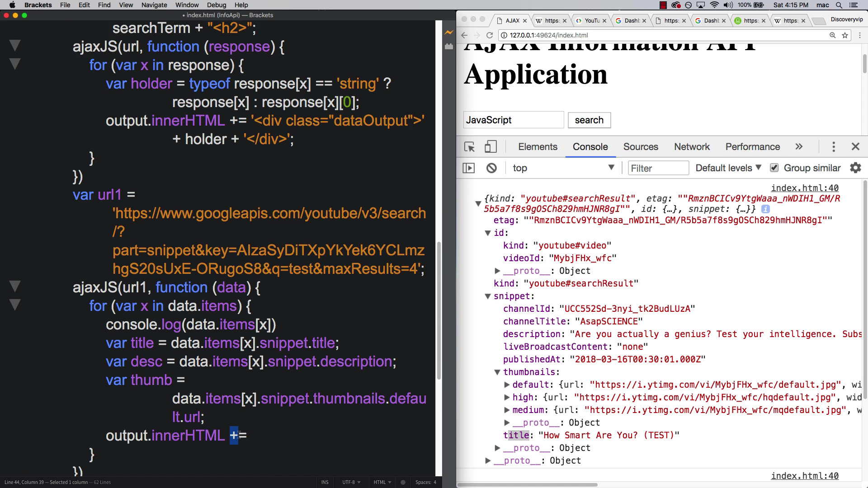
Task: Open the top JavaScript context dropdown
Action: coord(563,168)
